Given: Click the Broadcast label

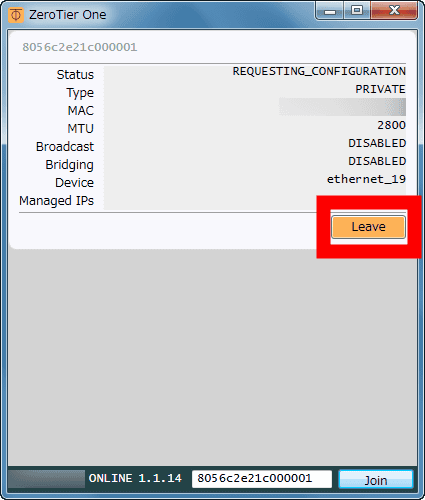Looking at the screenshot, I should [x=65, y=147].
